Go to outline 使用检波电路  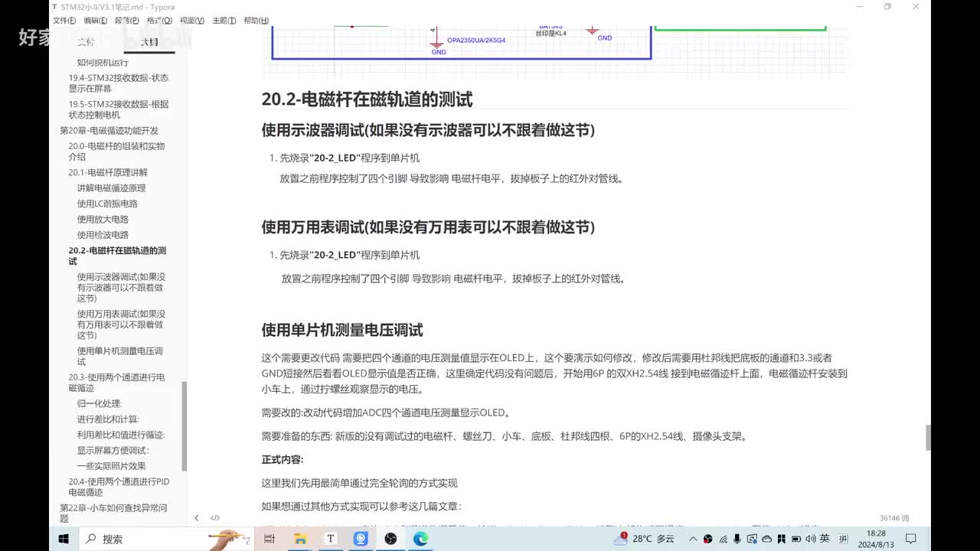click(x=103, y=235)
